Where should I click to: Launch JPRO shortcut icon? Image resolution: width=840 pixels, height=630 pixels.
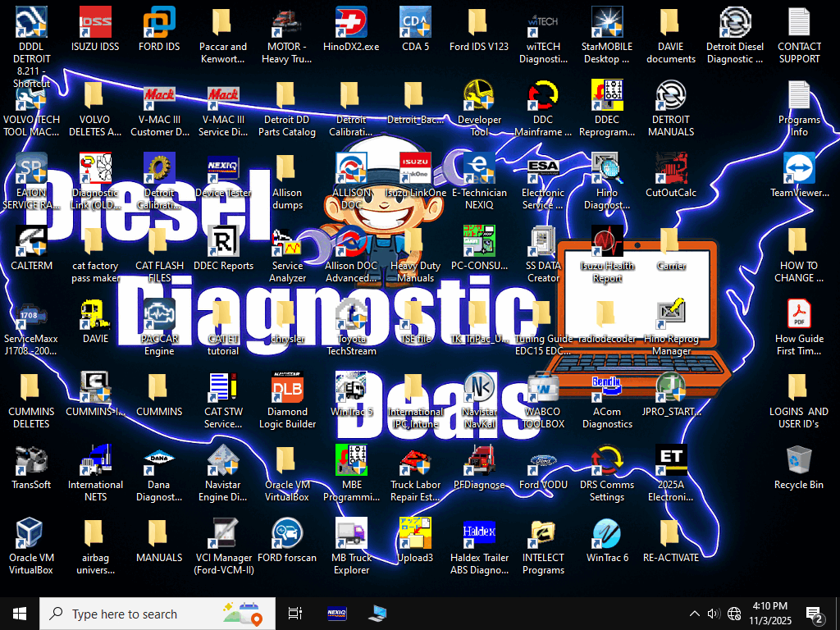pyautogui.click(x=671, y=388)
